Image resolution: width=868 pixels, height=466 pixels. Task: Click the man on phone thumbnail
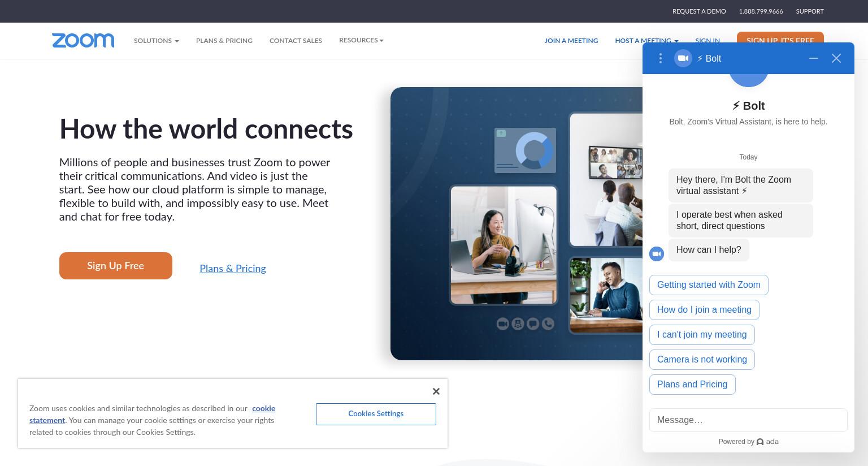[606, 296]
